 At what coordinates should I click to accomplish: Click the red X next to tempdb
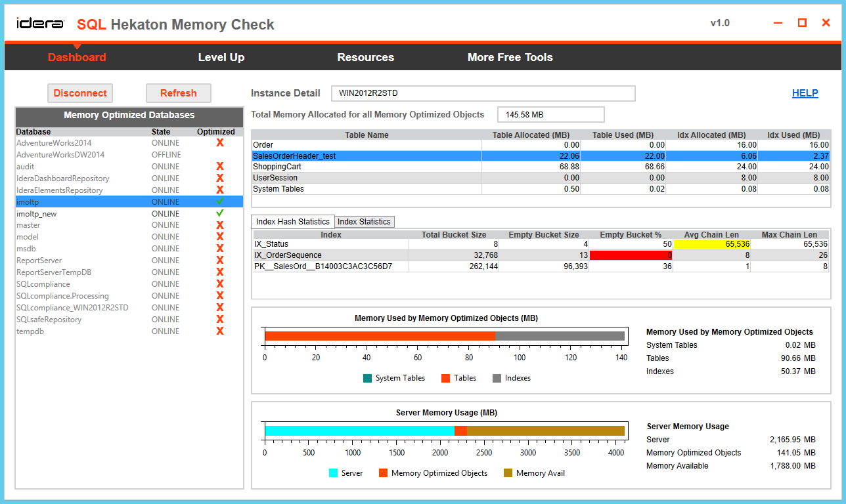point(219,331)
